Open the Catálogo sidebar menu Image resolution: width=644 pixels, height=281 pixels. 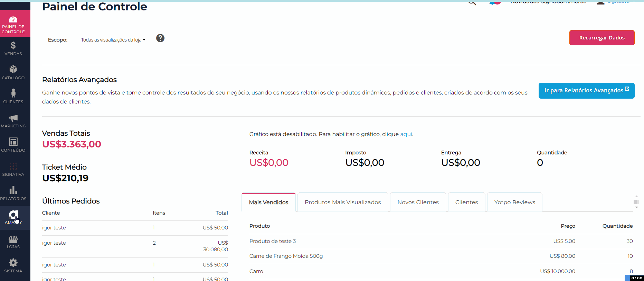(x=13, y=72)
